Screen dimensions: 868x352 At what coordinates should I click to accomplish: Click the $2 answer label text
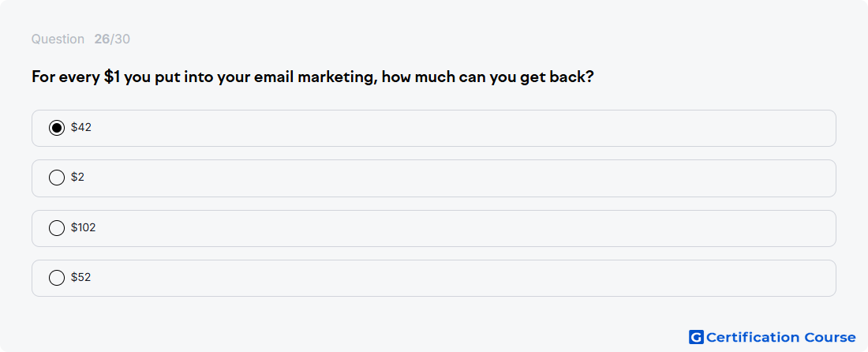point(77,177)
